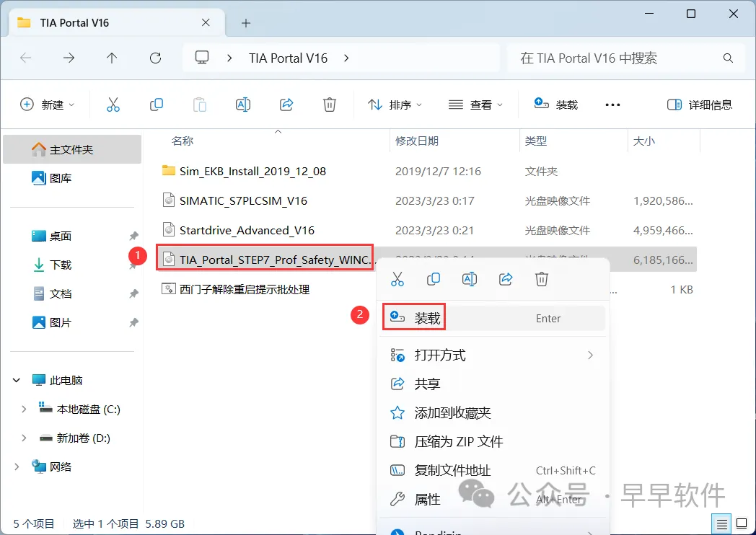Open the 打开方式 submenu
This screenshot has width=756, height=535.
point(492,355)
